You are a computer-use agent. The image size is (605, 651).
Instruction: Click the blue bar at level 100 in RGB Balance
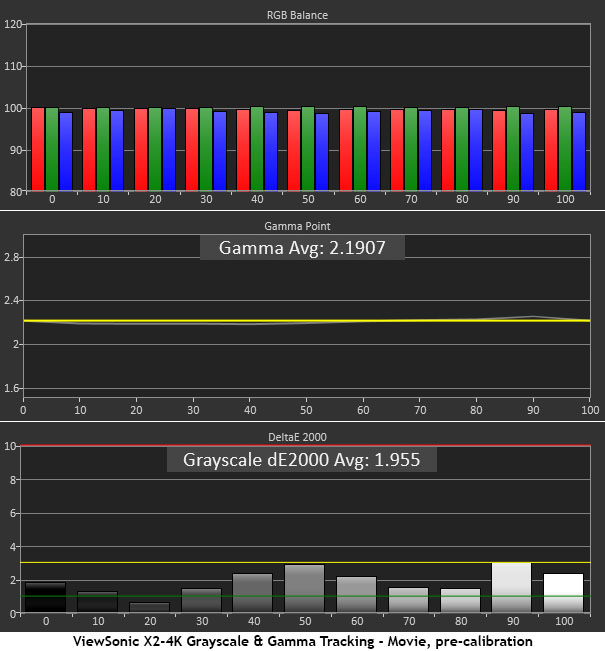(579, 150)
